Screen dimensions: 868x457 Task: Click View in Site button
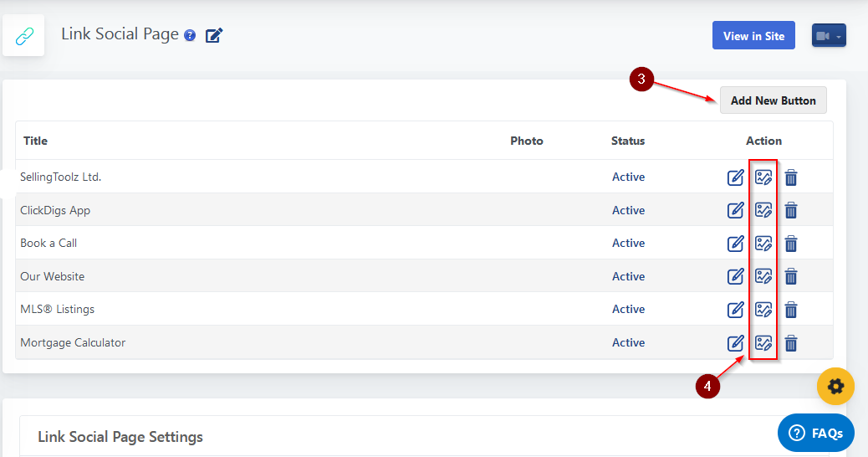click(753, 36)
